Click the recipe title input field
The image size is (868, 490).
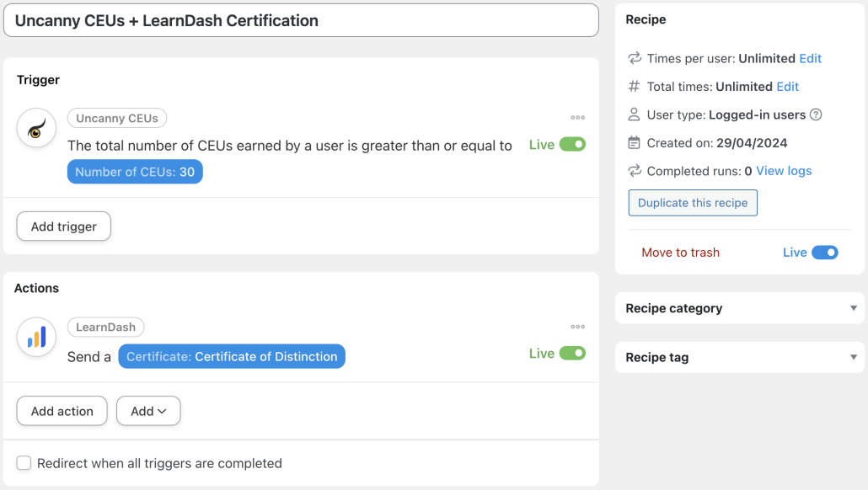click(x=301, y=20)
